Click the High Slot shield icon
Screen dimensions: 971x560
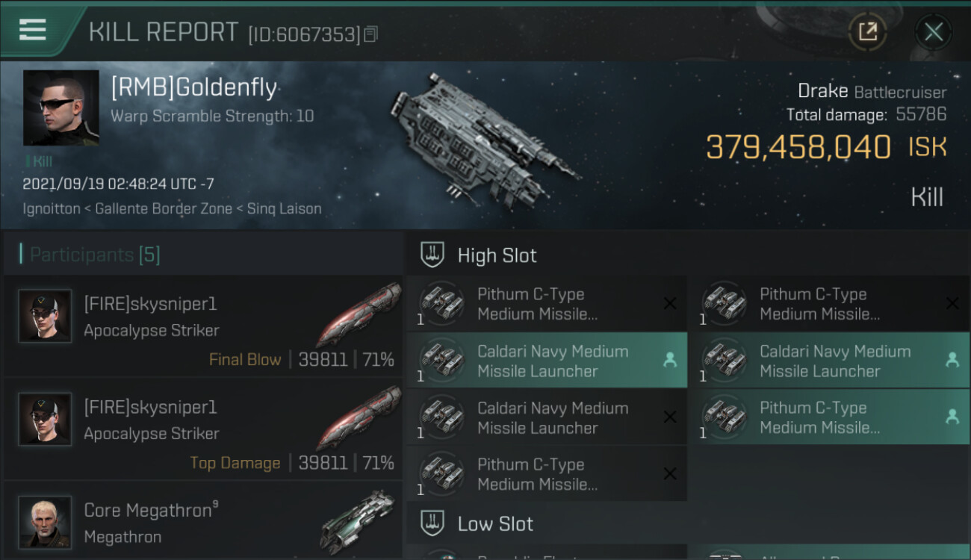pos(432,255)
